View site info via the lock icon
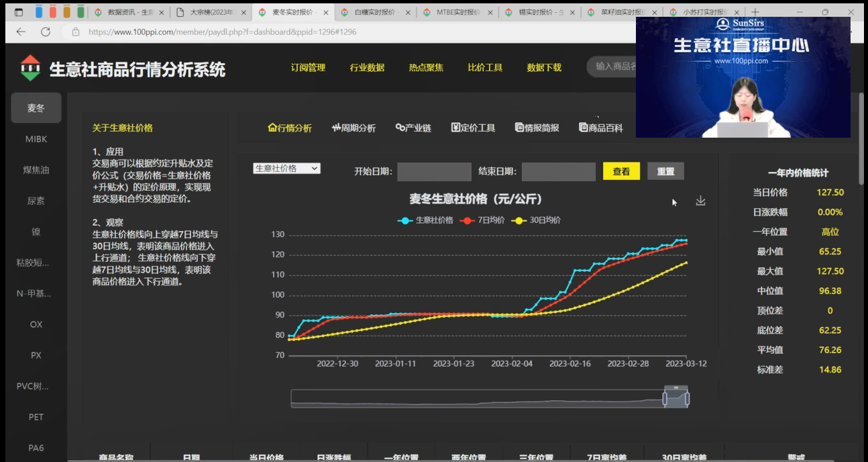This screenshot has height=462, width=868. [75, 32]
